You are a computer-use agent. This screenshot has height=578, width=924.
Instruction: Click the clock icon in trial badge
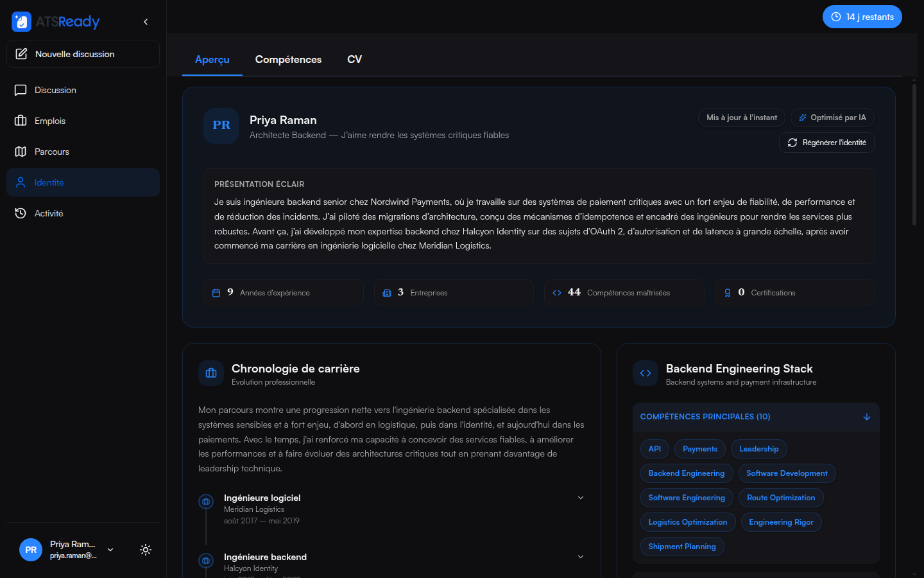836,17
